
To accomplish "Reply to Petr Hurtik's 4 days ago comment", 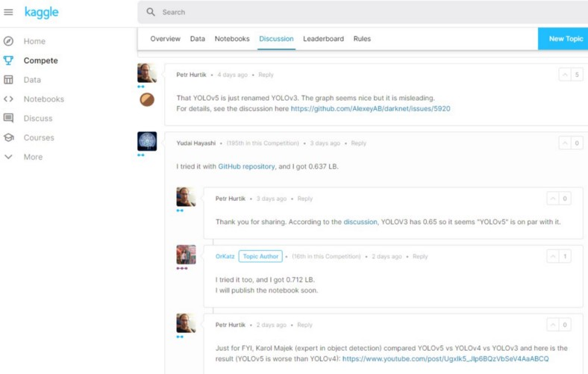I will 266,75.
